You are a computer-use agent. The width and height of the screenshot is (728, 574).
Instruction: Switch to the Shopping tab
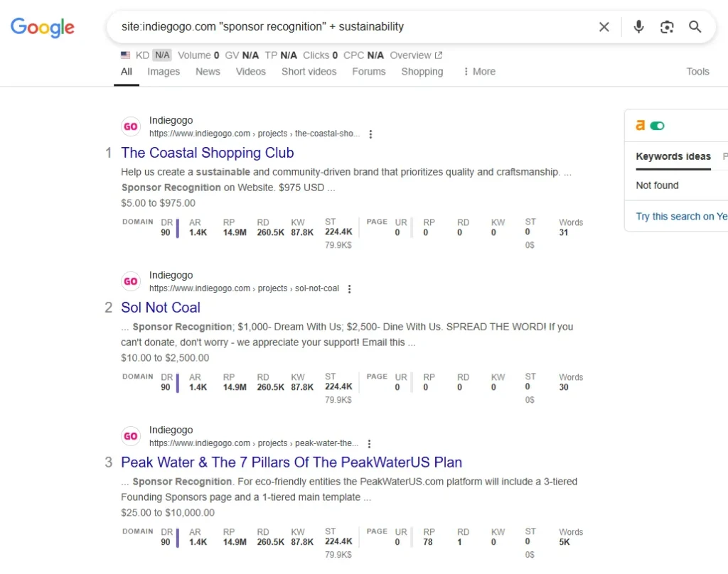[422, 72]
